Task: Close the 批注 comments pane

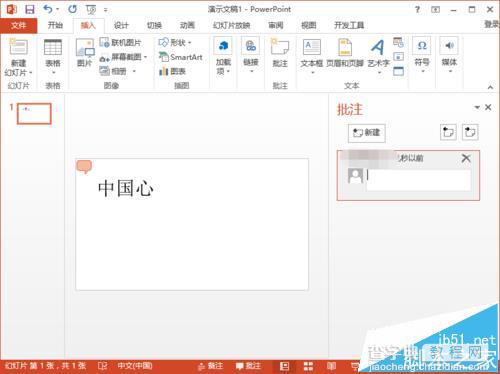Action: click(488, 107)
